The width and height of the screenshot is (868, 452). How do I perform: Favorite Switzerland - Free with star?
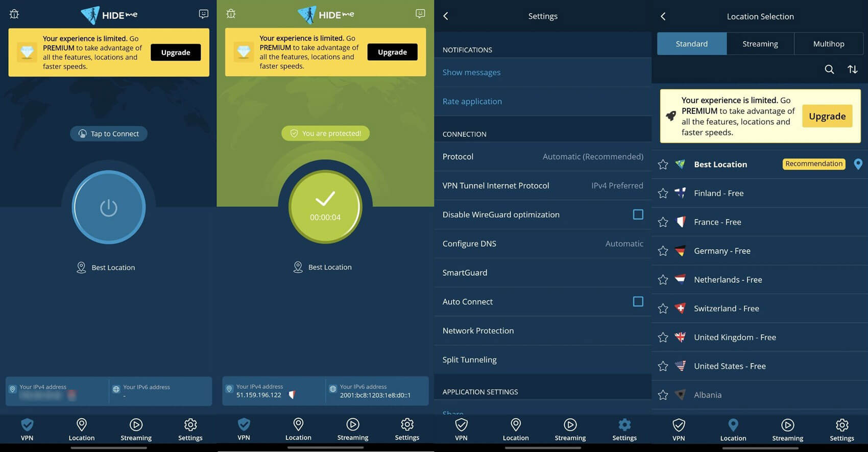coord(663,308)
